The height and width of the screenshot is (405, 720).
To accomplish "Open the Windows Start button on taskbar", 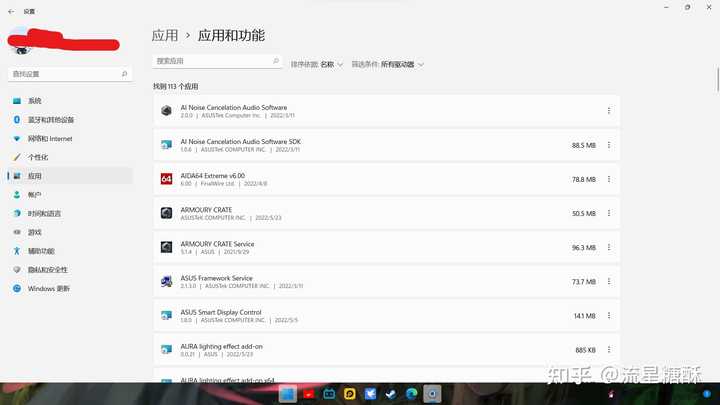I will tap(288, 394).
